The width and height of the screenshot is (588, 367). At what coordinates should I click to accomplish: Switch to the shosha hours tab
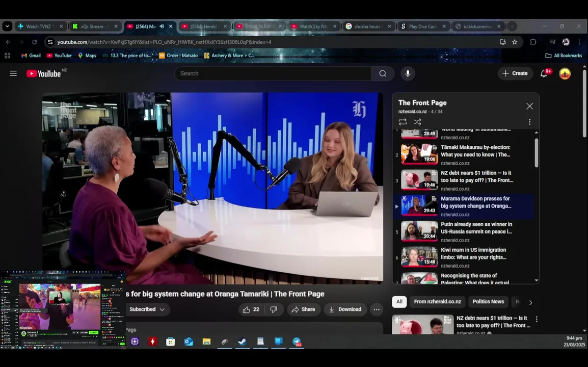tap(368, 27)
